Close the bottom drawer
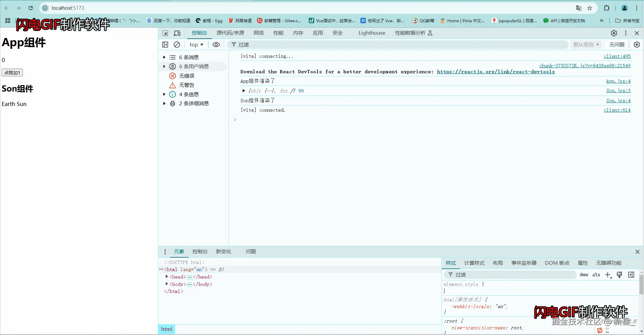Viewport: 644px width, 335px height. click(x=637, y=252)
